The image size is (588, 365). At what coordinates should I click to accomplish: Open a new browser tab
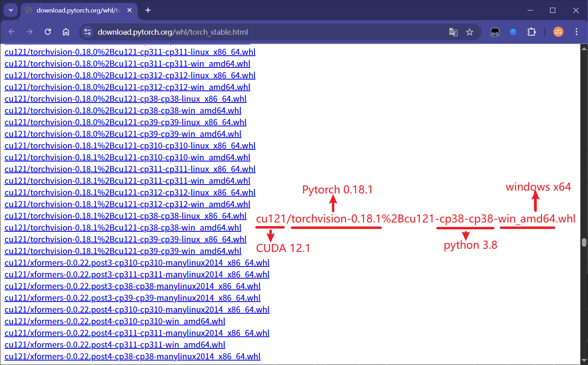tap(148, 10)
